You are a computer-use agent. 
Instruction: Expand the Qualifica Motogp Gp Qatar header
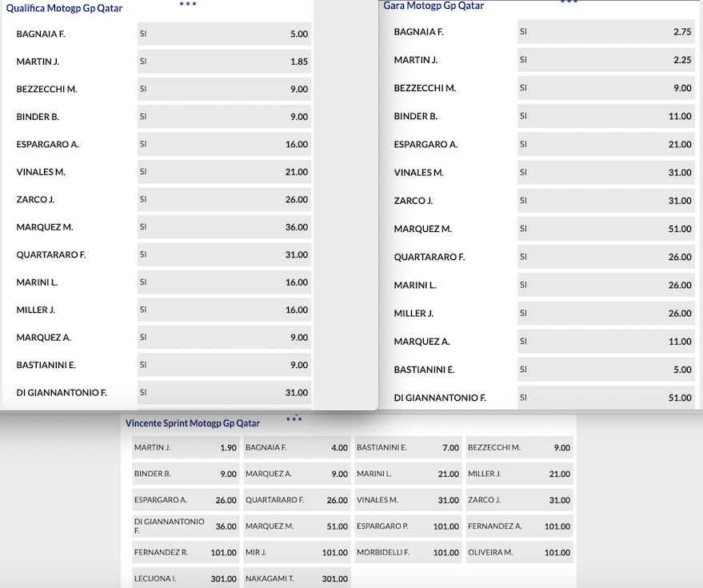click(x=64, y=8)
